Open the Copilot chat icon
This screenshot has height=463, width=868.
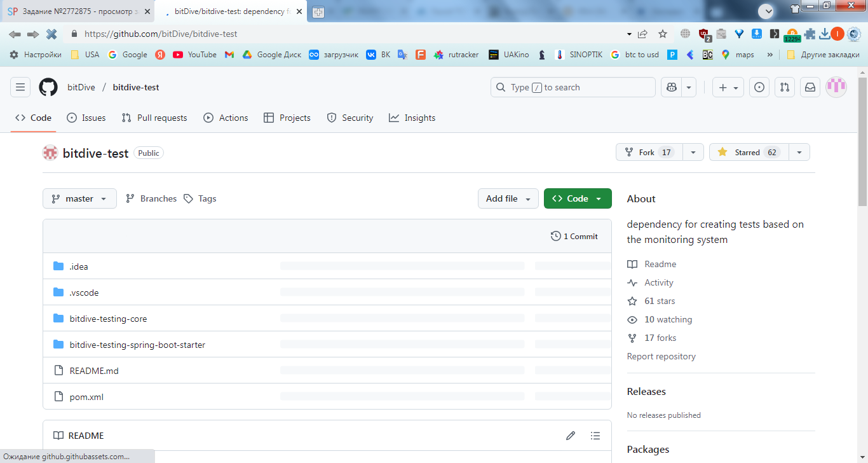click(x=671, y=87)
